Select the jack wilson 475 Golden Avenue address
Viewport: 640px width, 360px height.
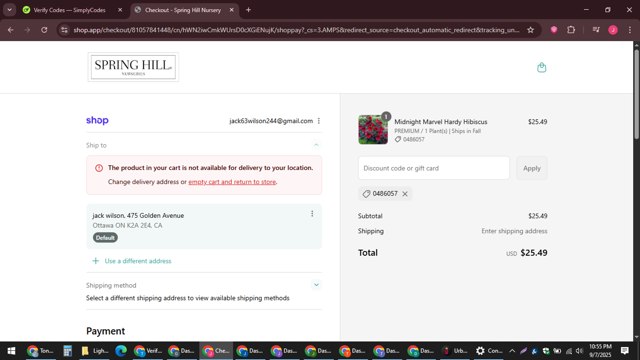tap(204, 227)
